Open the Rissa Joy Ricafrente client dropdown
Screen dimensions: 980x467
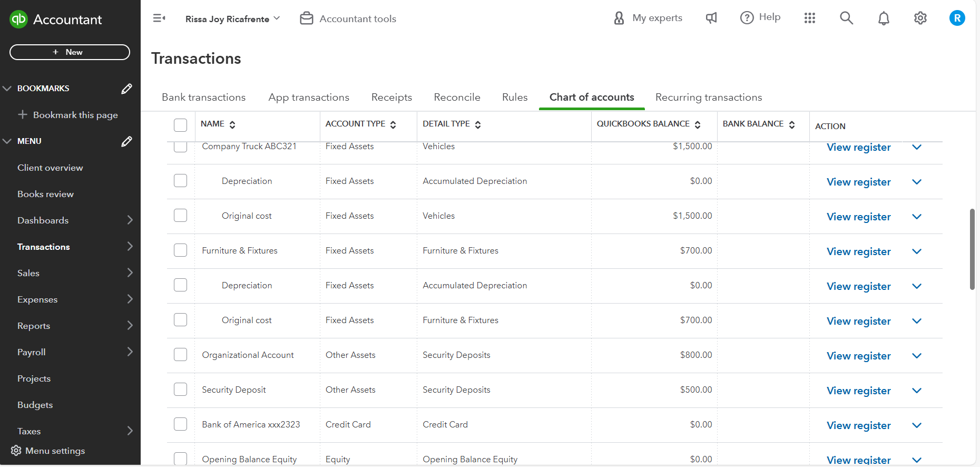pyautogui.click(x=232, y=19)
